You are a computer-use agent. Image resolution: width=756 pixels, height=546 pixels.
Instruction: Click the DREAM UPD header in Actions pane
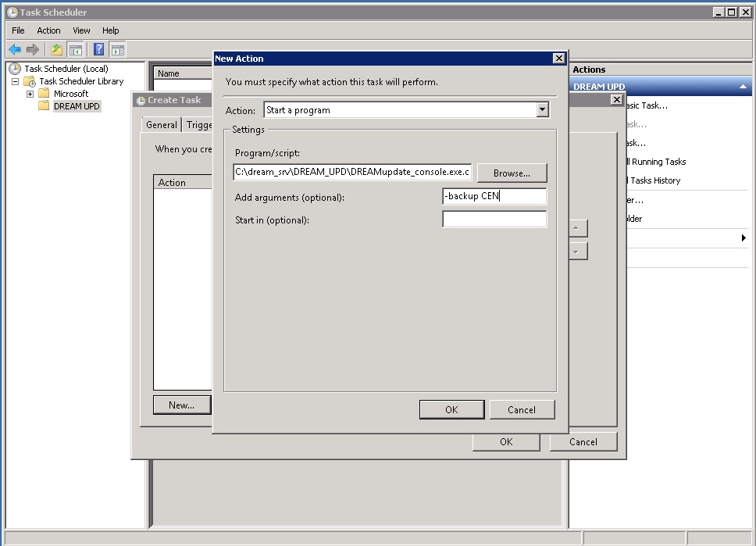[661, 87]
